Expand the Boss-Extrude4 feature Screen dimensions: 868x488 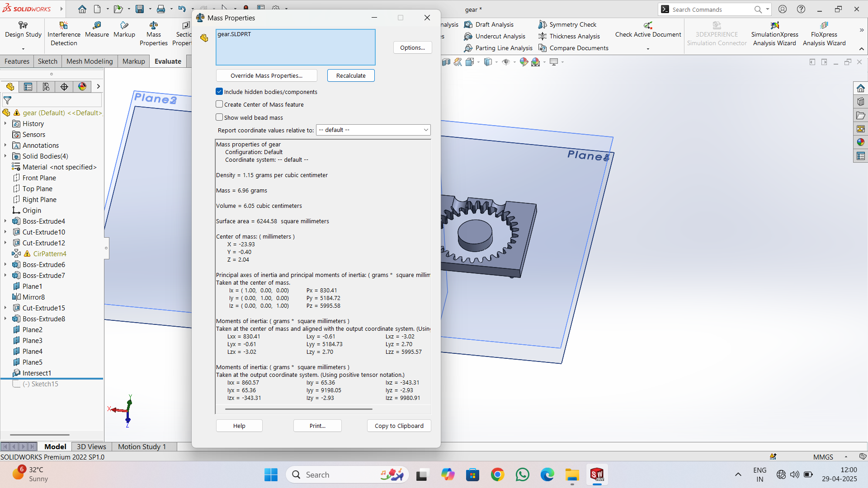click(x=5, y=221)
